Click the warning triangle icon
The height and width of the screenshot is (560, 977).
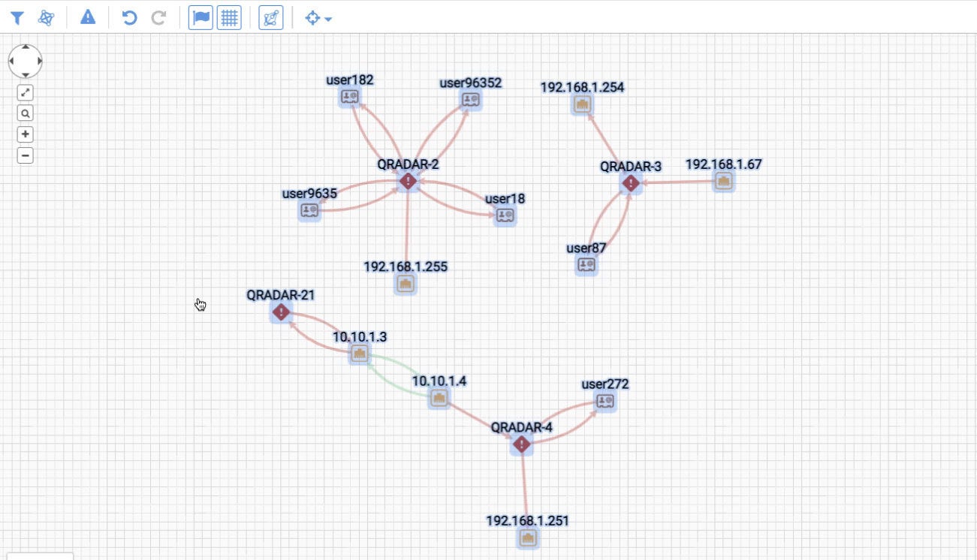(88, 17)
